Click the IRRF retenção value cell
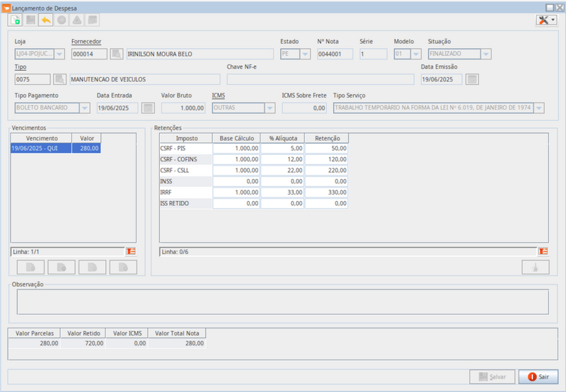 pyautogui.click(x=327, y=192)
